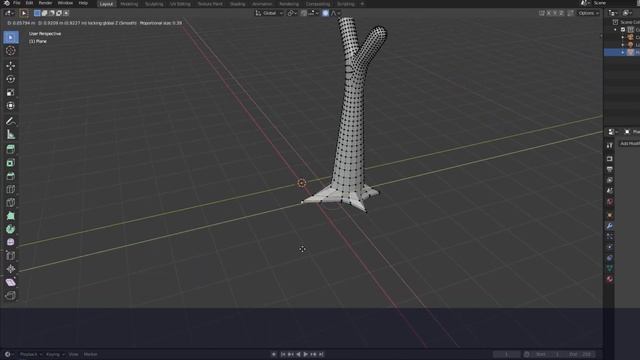
Task: Open the Keying dropdown in timeline
Action: click(55, 354)
